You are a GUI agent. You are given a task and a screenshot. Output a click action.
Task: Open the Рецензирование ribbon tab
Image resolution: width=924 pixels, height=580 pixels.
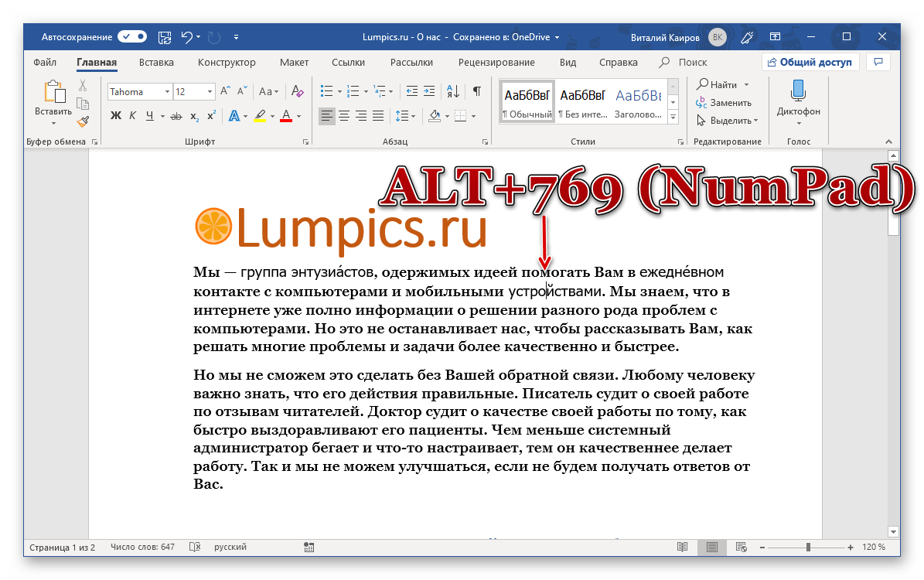coord(496,63)
